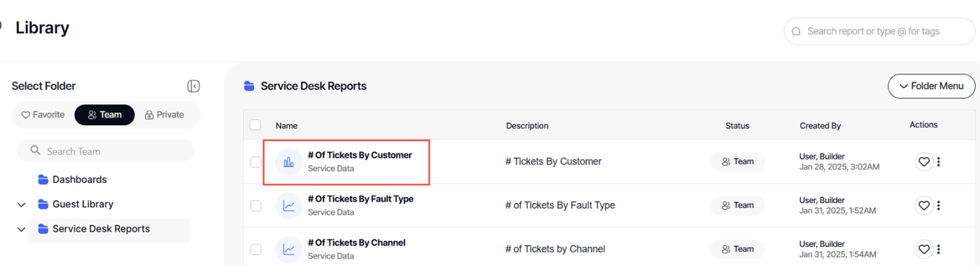Open more actions for # Of Tickets By Fault Type
980x266 pixels.
(x=939, y=205)
